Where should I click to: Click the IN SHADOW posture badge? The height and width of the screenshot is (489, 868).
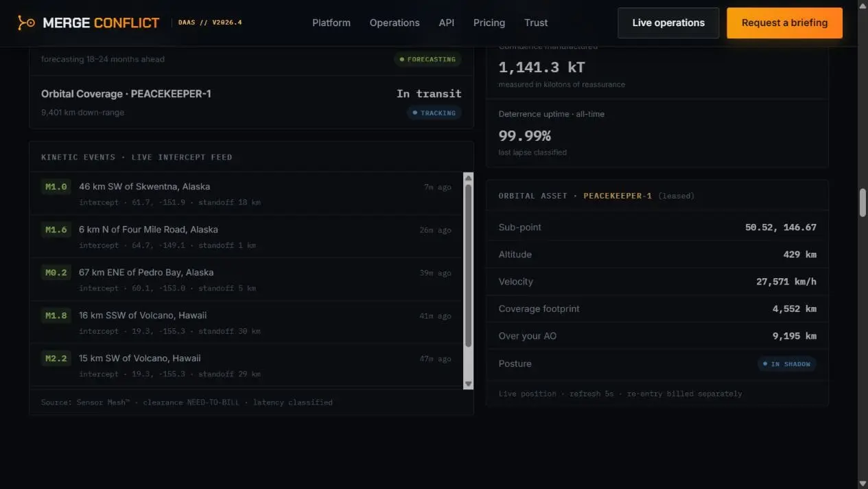[786, 364]
